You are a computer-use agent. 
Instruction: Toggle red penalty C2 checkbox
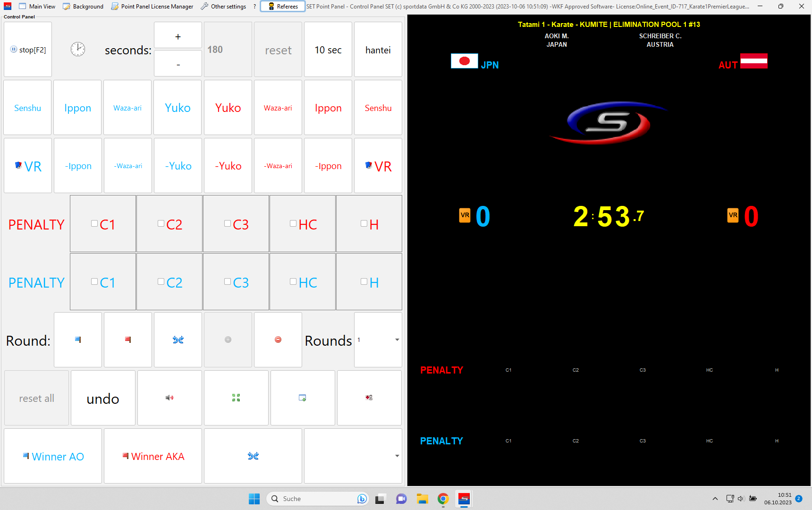(x=161, y=224)
